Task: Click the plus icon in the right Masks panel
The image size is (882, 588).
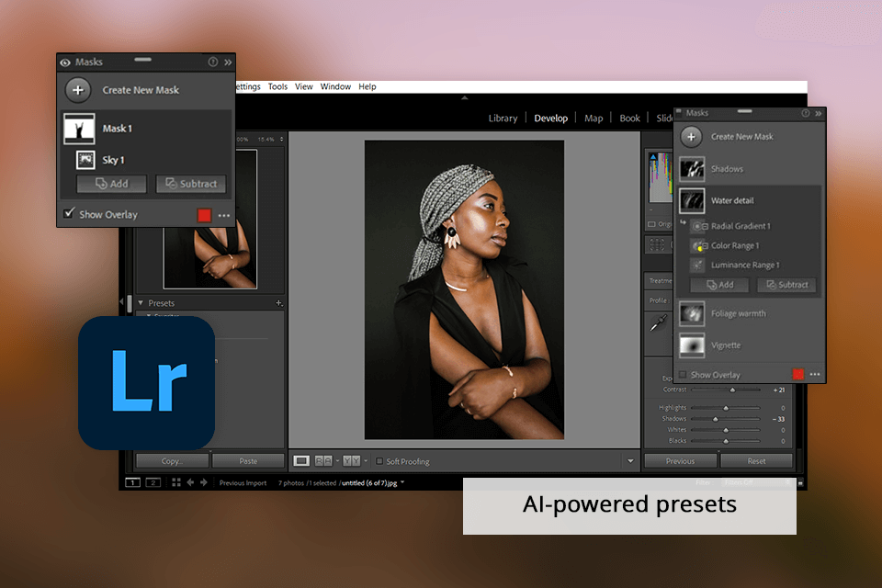Action: 691,136
